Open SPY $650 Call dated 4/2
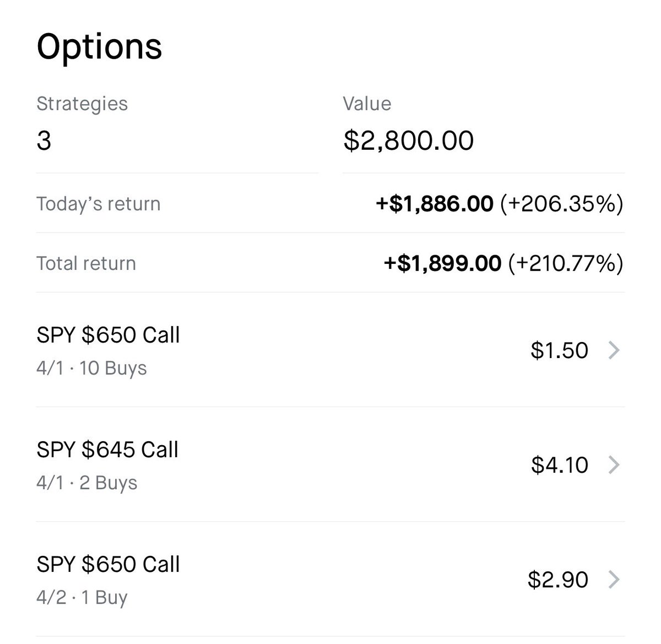Screen dimensions: 661x644 [108, 565]
